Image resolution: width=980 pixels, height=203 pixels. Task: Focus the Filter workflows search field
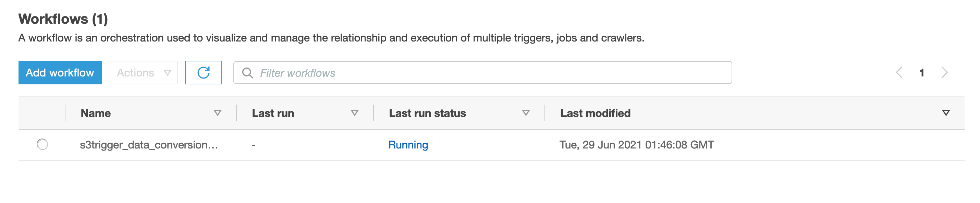coord(482,73)
